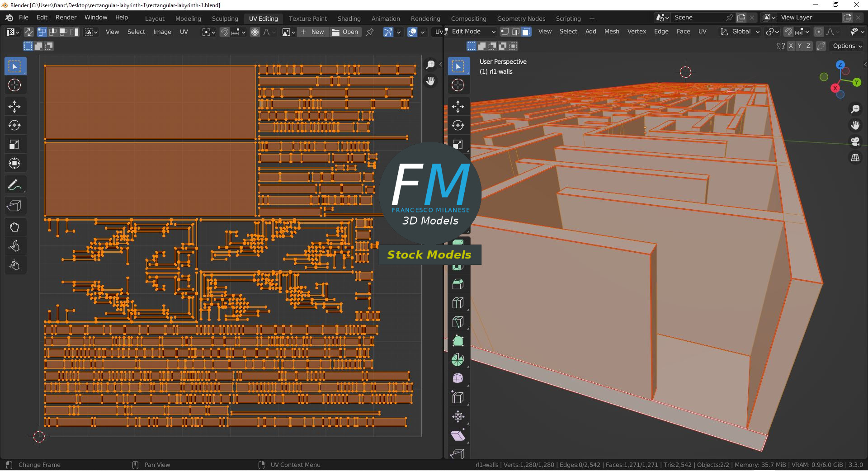The width and height of the screenshot is (868, 471).
Task: Open the Image menu in UV editor
Action: click(x=162, y=32)
